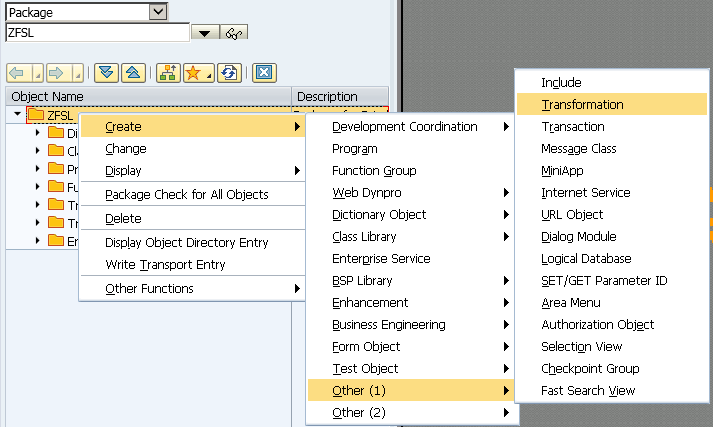The width and height of the screenshot is (713, 427).
Task: Click the object hierarchy display icon
Action: tap(168, 73)
